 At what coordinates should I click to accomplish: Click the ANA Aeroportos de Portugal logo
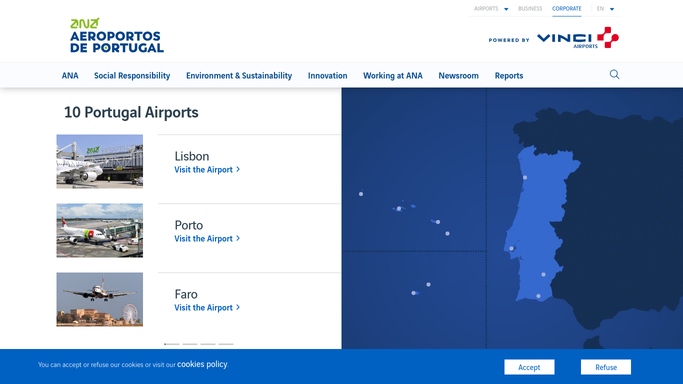pos(117,35)
